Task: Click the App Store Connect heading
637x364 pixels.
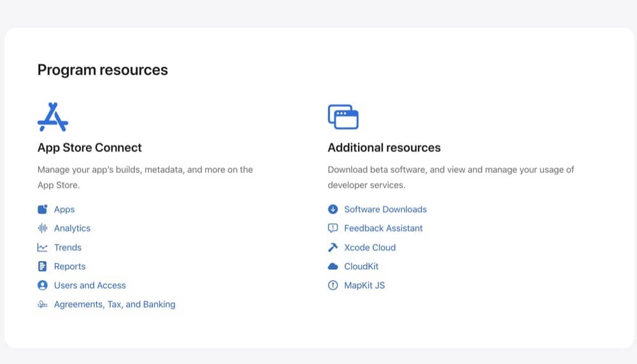Action: point(89,147)
